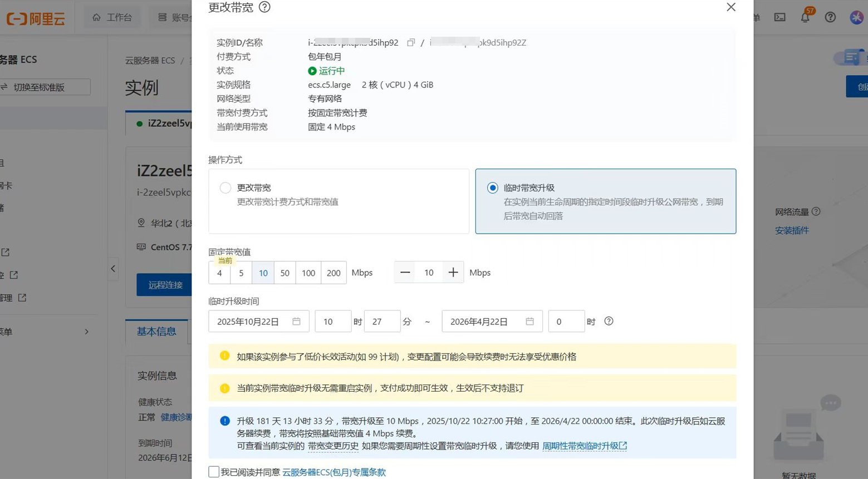Image resolution: width=868 pixels, height=479 pixels.
Task: Open the help icon beside 更改带宽 title
Action: [x=264, y=7]
